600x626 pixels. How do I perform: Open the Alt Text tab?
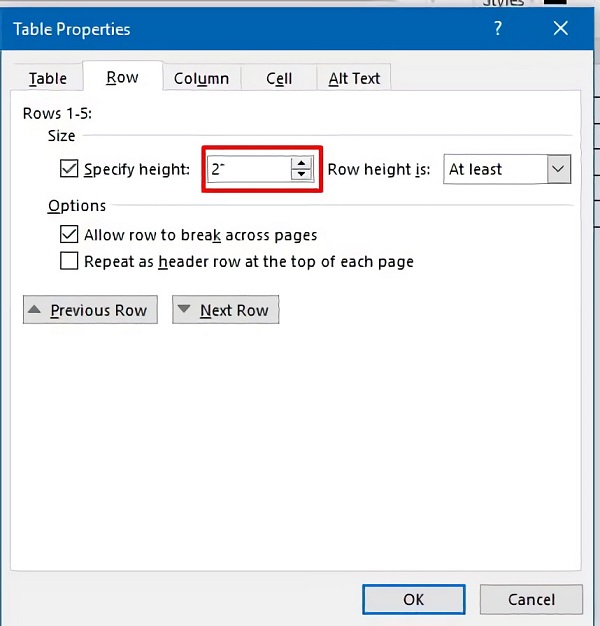click(x=354, y=78)
